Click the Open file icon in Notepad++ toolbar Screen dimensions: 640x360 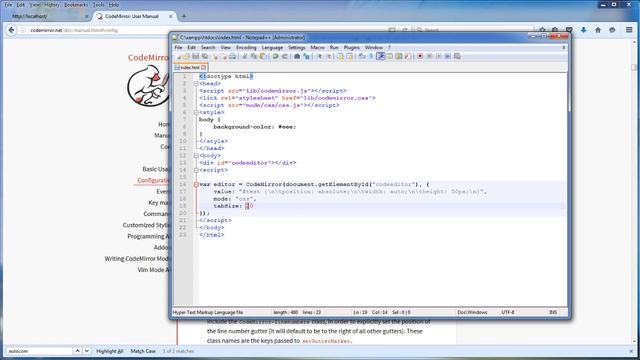187,56
